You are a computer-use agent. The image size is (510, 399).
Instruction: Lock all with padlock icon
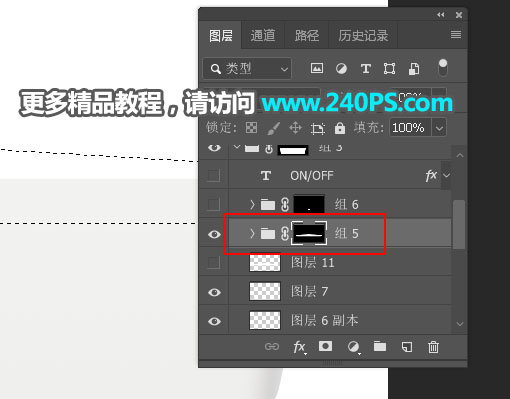[340, 128]
